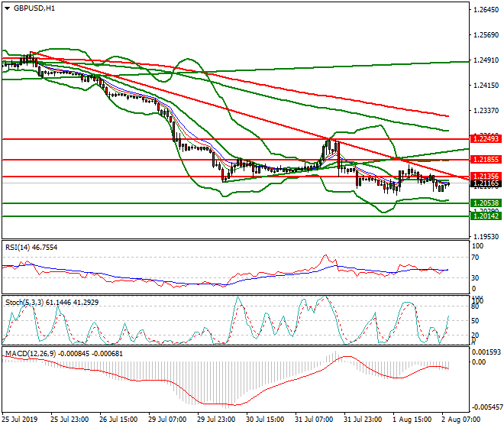Viewport: 504px width, 428px height.
Task: Click the 25 Jul 23:00 time label
Action: click(69, 420)
